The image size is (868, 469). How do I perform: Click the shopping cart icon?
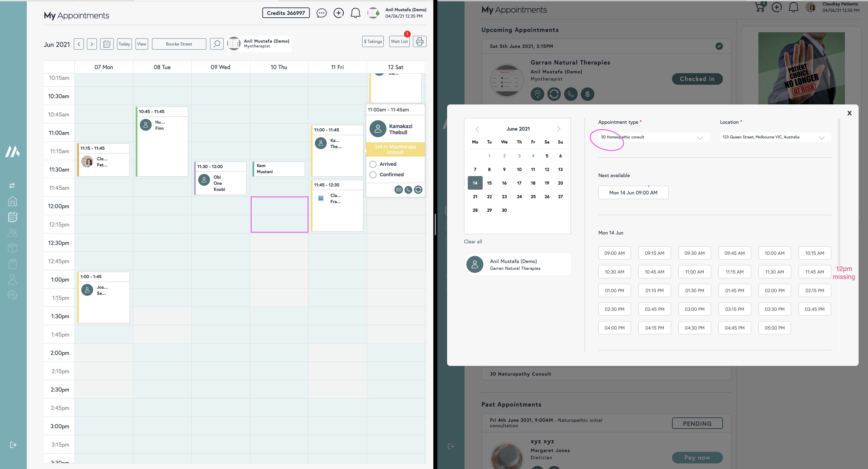760,7
